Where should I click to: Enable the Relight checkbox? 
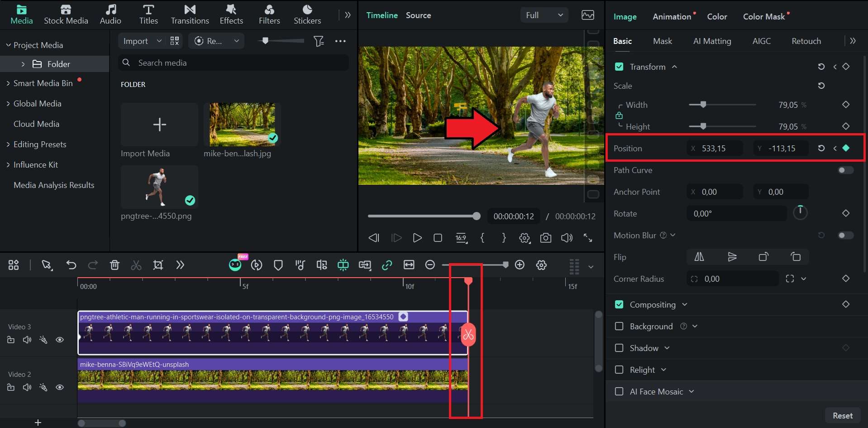[x=619, y=370]
